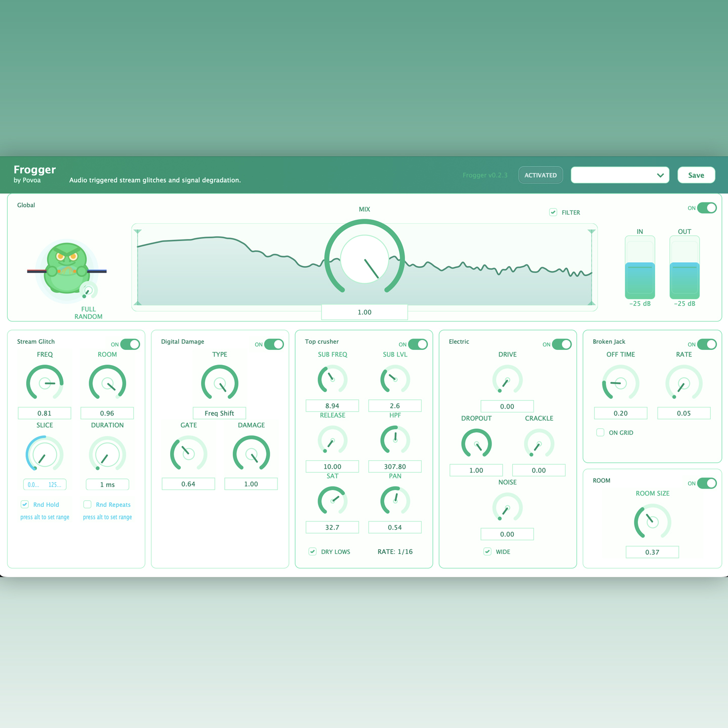Click the OFF TIME knob in Broken Jack
This screenshot has width=728, height=728.
click(620, 383)
